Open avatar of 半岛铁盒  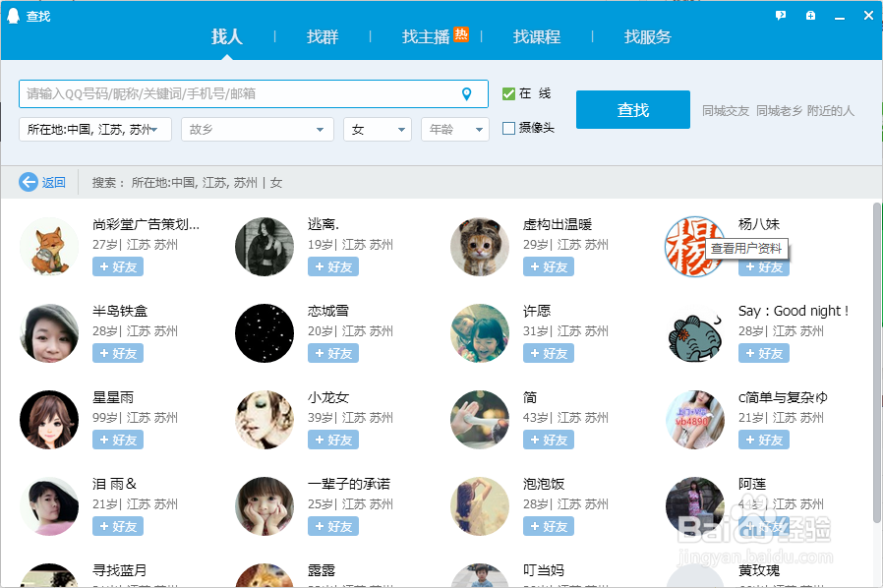click(x=49, y=333)
